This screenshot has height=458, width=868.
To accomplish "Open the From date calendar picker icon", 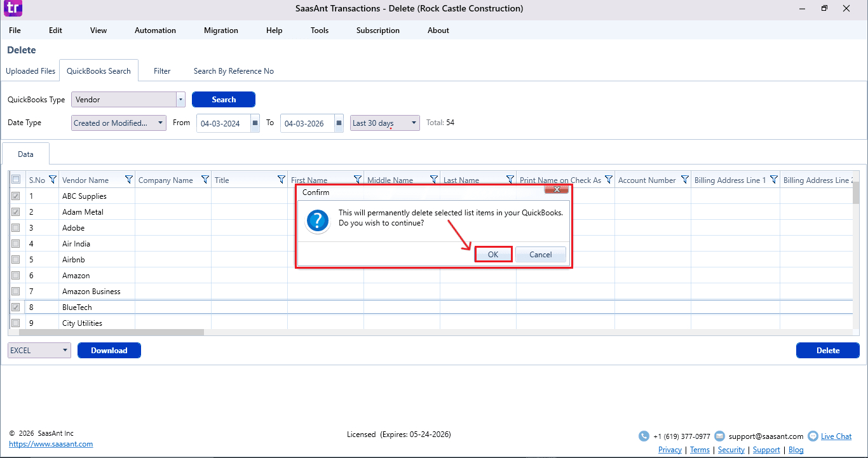I will [x=255, y=123].
